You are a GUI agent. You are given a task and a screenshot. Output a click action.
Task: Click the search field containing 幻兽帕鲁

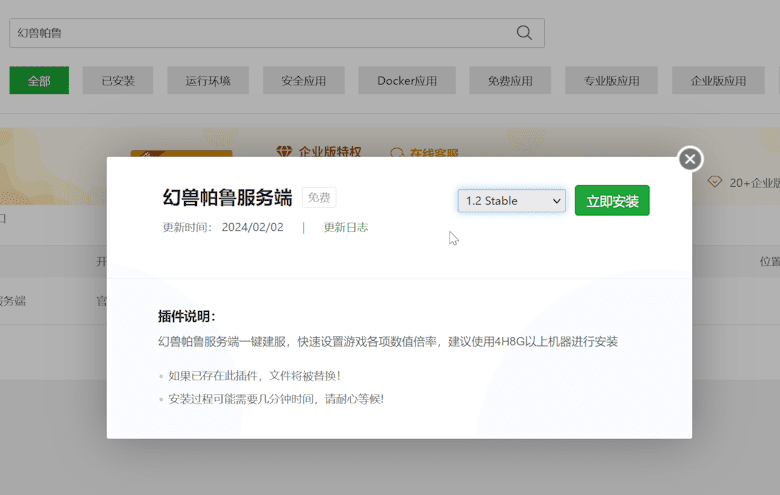260,33
